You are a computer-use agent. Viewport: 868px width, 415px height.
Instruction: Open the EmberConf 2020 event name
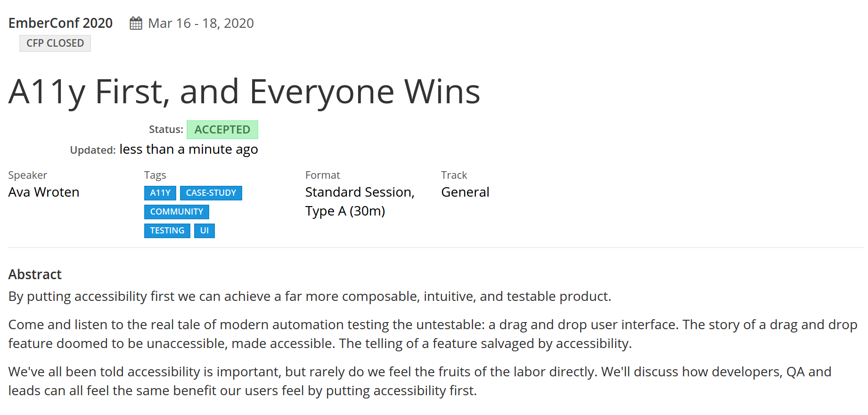click(60, 23)
